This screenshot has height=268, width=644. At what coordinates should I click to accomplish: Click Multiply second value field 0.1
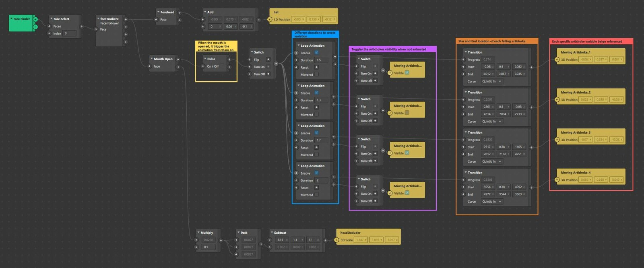(x=208, y=247)
